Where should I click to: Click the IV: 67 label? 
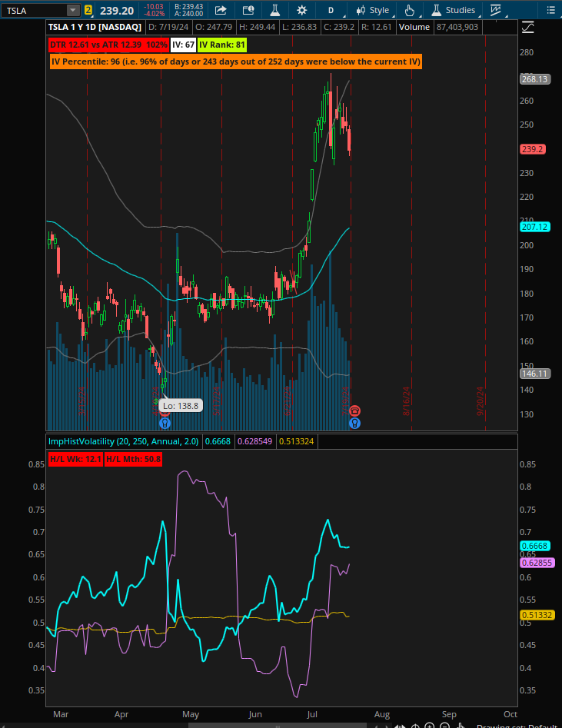click(x=183, y=45)
